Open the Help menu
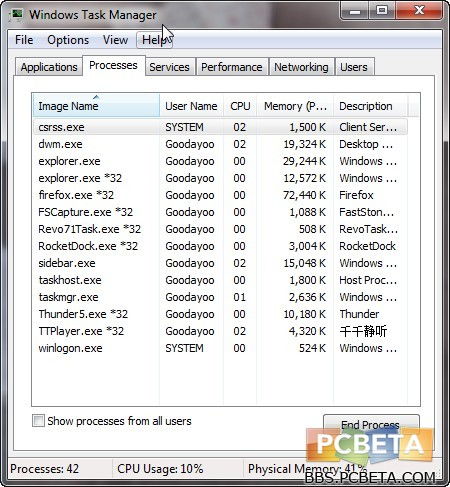 tap(154, 40)
